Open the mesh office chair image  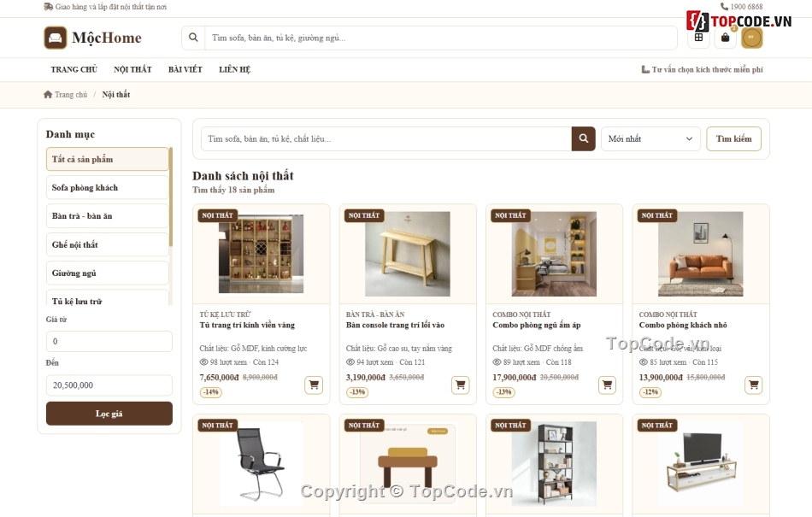pyautogui.click(x=261, y=464)
